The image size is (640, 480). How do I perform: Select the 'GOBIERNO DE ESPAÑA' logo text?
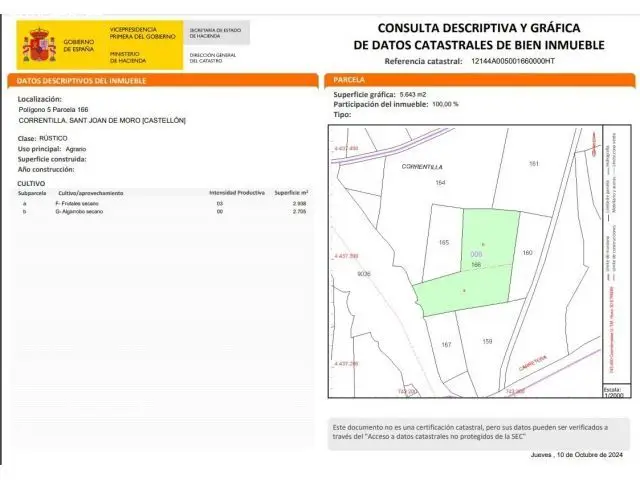point(78,45)
